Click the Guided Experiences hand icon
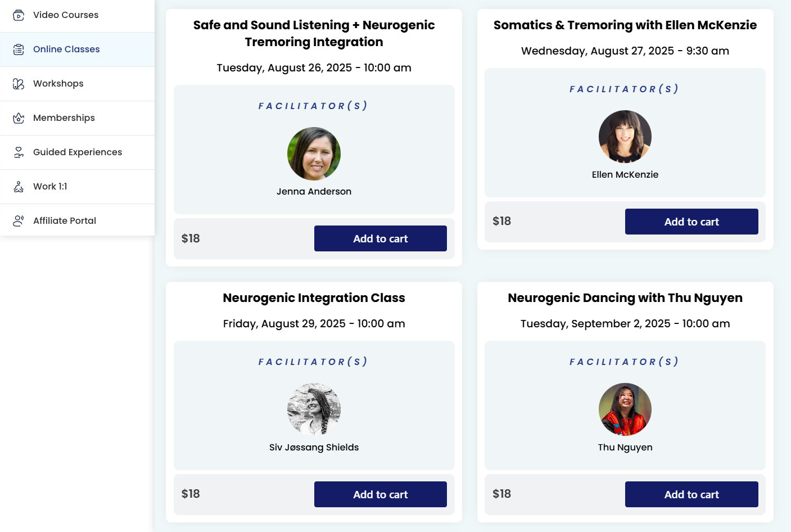Viewport: 791px width, 532px height. point(19,152)
